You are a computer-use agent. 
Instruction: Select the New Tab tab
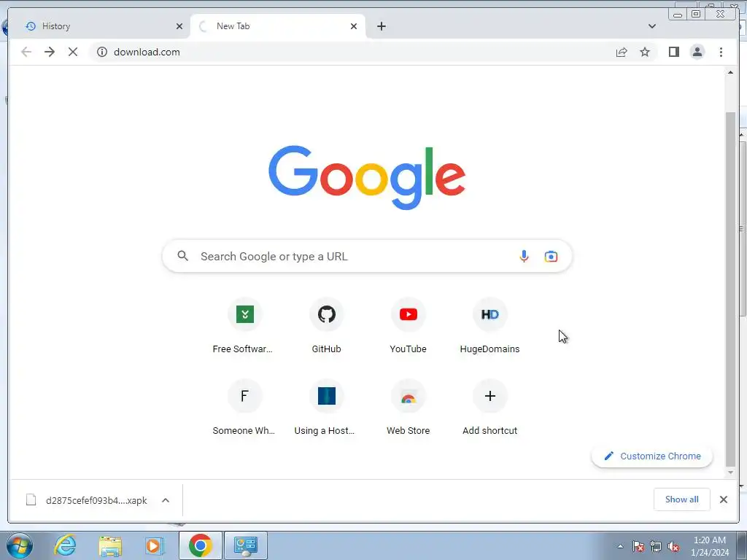pyautogui.click(x=278, y=26)
